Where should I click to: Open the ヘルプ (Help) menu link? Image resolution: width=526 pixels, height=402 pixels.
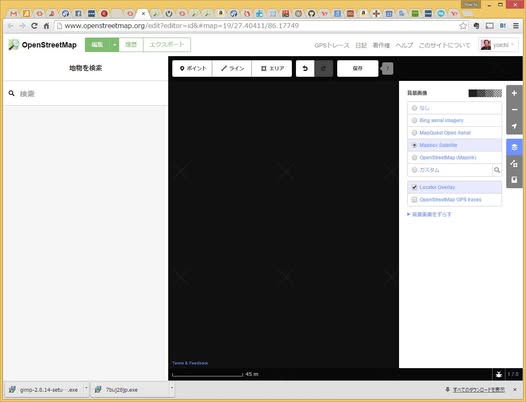404,45
